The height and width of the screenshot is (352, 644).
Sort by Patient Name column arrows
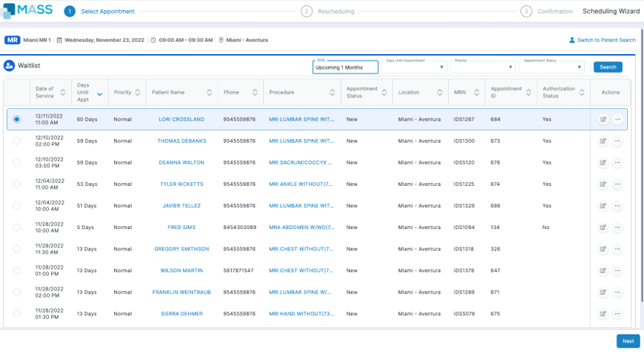pyautogui.click(x=209, y=93)
